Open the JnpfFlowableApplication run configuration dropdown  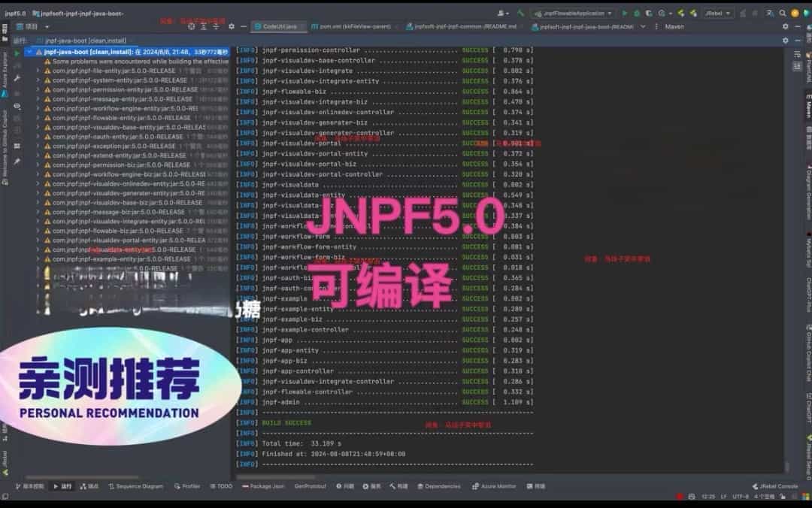click(574, 13)
